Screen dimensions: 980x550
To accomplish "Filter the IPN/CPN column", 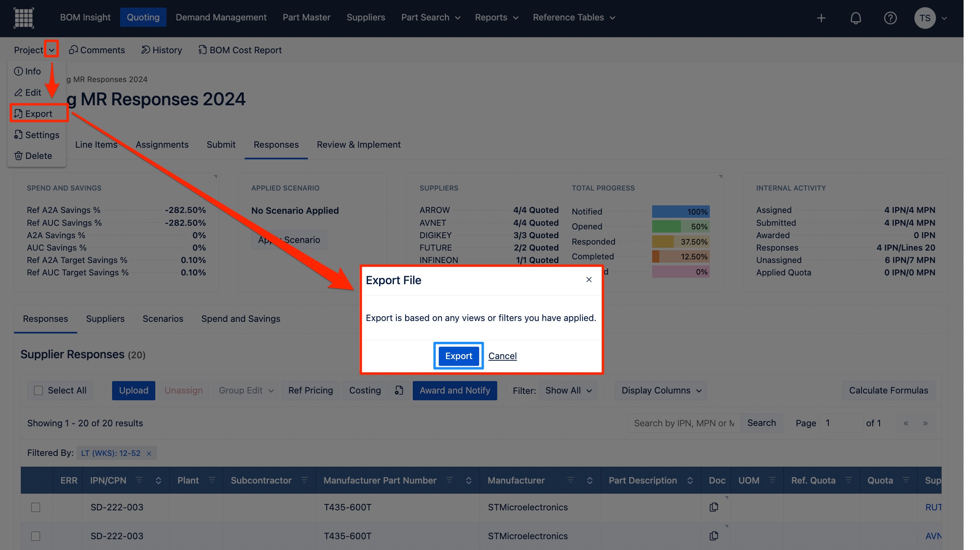I will 139,480.
